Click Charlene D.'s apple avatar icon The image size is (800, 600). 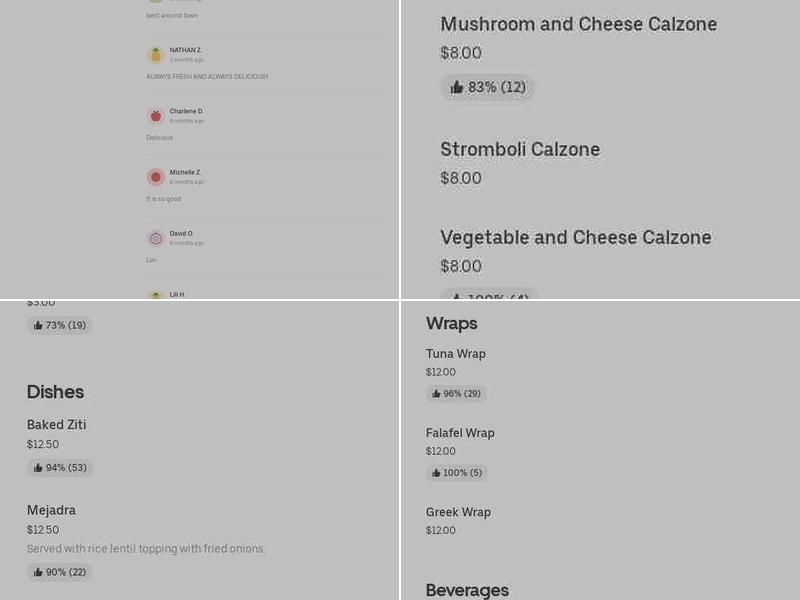[x=156, y=116]
